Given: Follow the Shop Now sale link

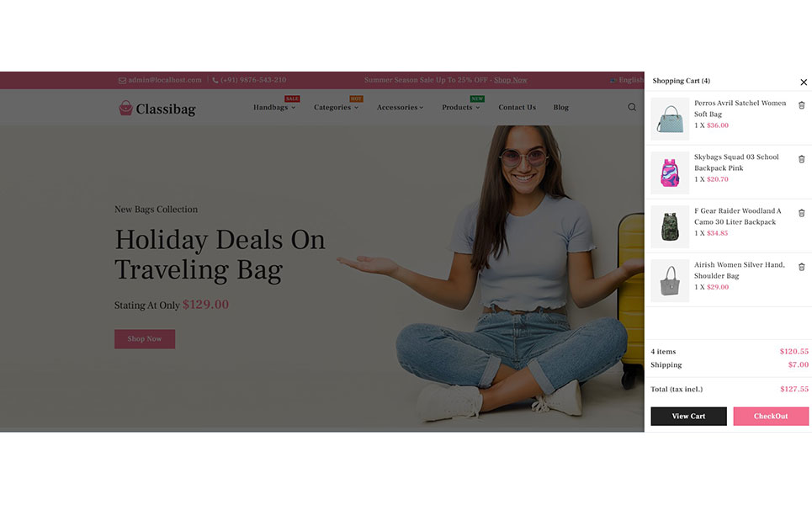Looking at the screenshot, I should 510,80.
